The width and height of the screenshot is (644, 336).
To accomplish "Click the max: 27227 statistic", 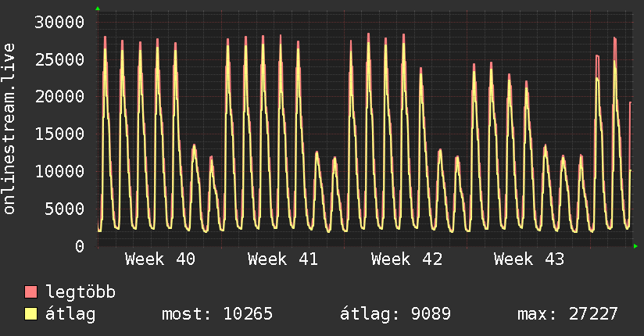I will (x=567, y=314).
